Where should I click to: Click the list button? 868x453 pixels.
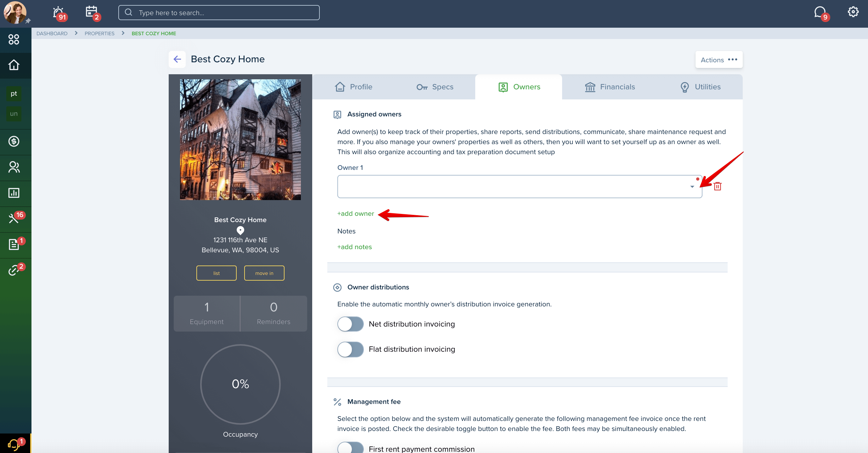216,273
